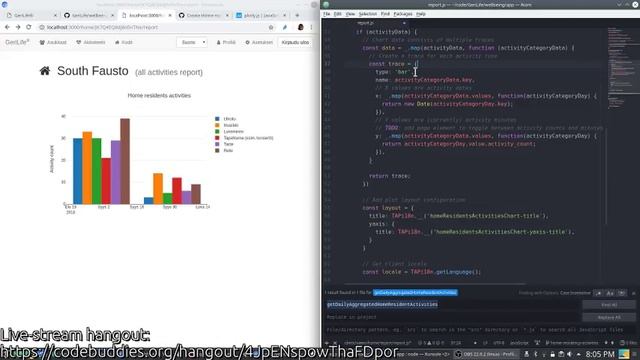Click the Replace in project input field
Screen dimensions: 640x360
(x=452, y=317)
